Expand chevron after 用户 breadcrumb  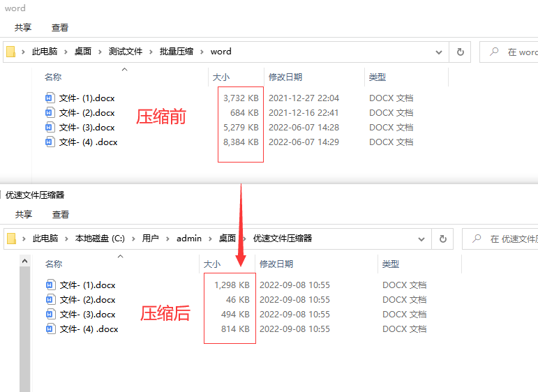click(167, 239)
